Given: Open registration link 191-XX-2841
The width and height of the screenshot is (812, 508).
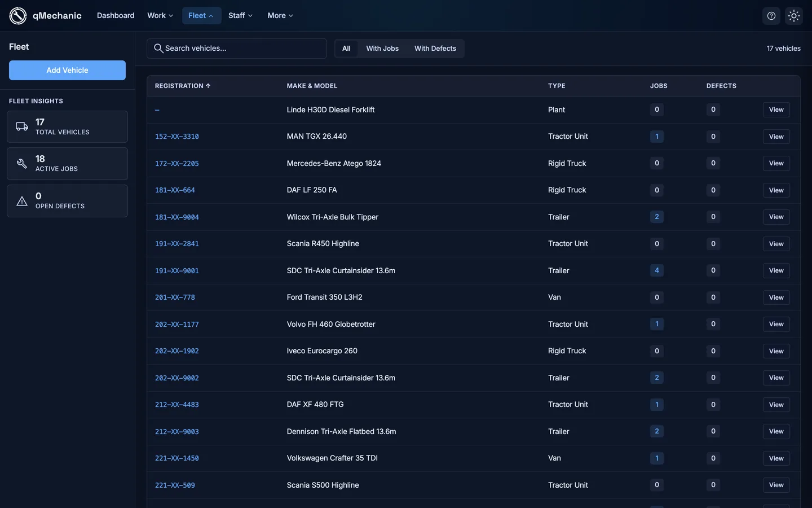Looking at the screenshot, I should (x=177, y=244).
